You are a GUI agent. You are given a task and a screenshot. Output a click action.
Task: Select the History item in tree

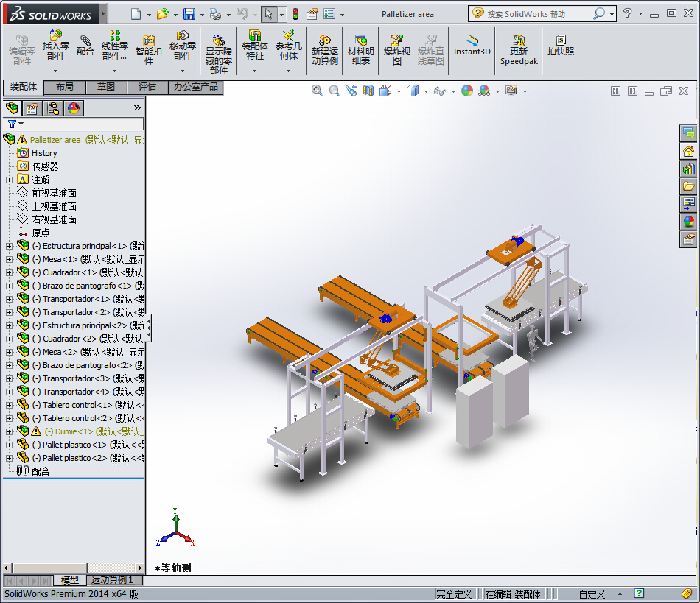click(44, 153)
